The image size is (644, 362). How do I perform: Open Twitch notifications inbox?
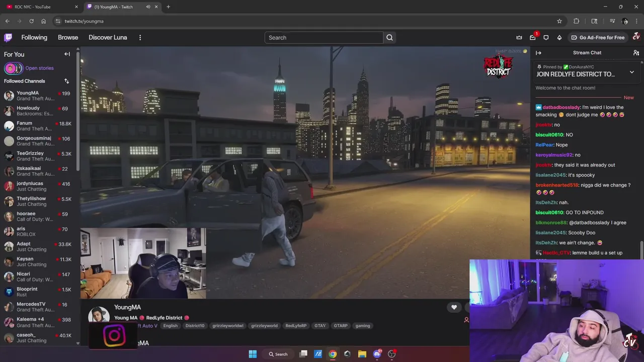(533, 37)
